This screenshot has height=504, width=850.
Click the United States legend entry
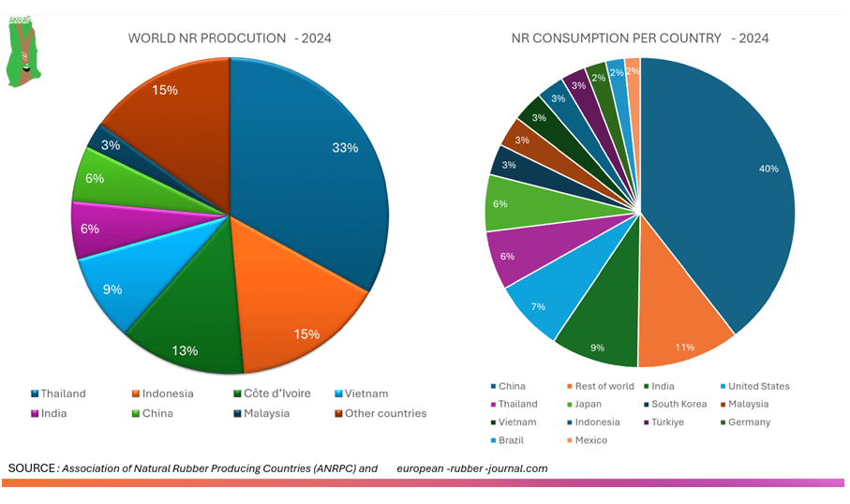tap(757, 386)
